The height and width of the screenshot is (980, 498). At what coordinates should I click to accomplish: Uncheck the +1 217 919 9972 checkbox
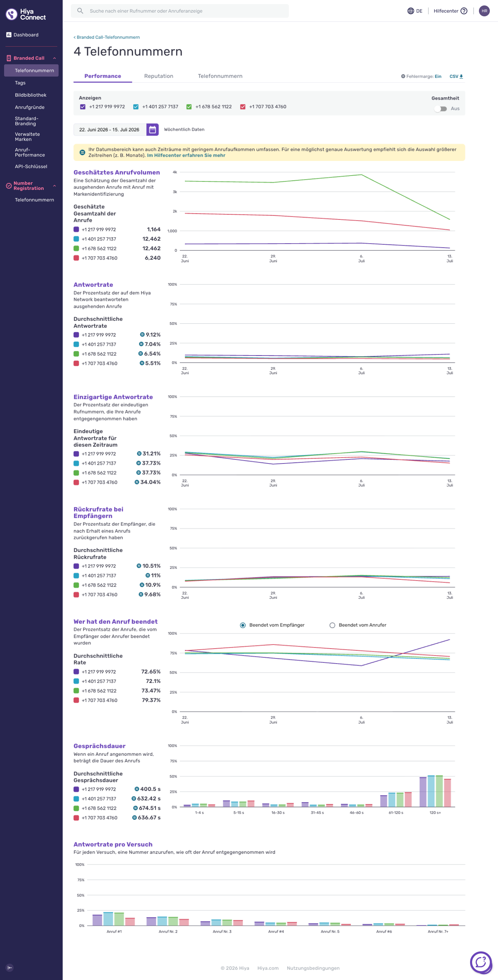(83, 107)
